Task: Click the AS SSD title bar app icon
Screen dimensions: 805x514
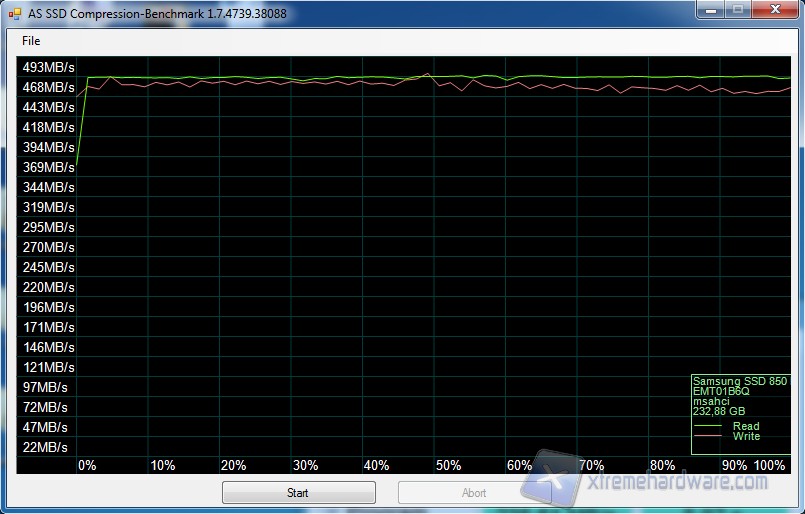Action: [x=14, y=11]
